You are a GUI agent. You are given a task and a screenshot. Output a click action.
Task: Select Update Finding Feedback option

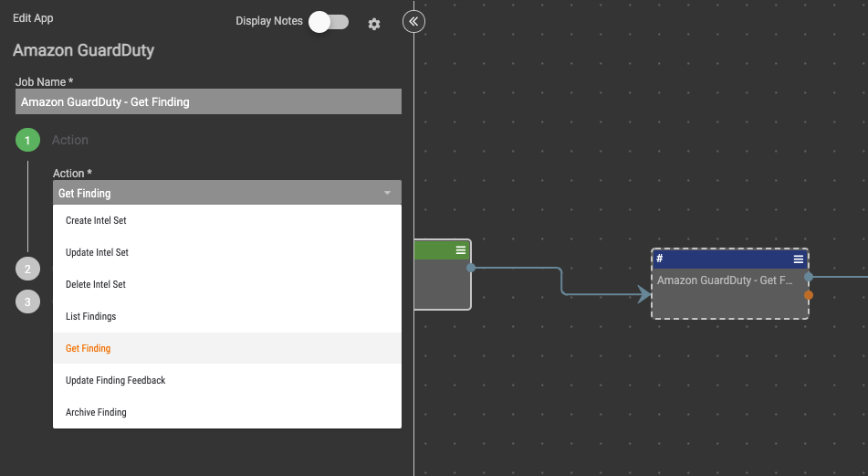[227, 381]
